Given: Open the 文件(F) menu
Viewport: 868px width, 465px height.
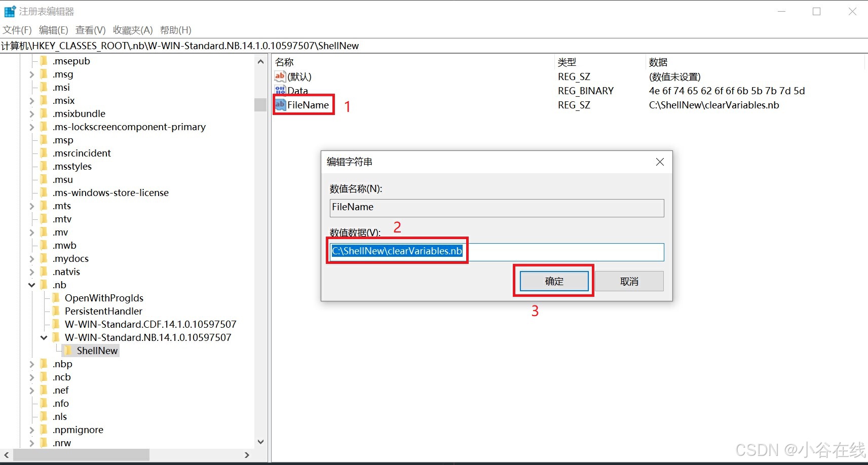Looking at the screenshot, I should pyautogui.click(x=17, y=30).
